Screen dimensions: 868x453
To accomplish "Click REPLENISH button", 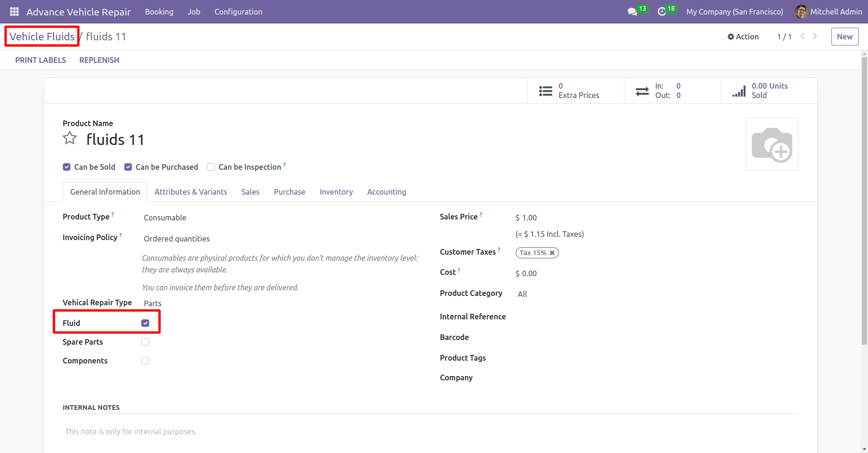I will [99, 60].
